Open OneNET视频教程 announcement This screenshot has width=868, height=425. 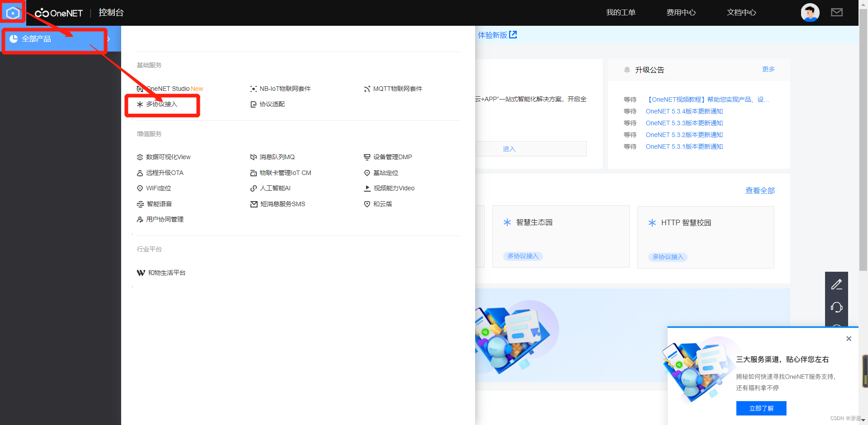point(708,99)
